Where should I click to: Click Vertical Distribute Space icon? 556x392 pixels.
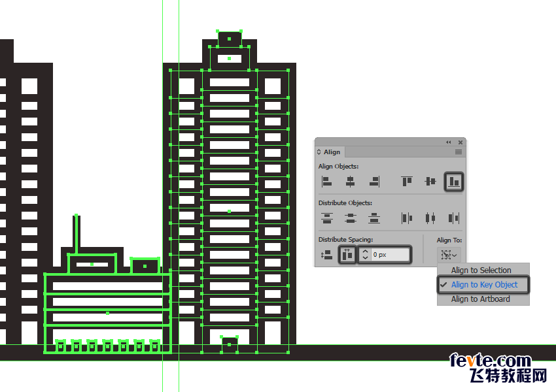pyautogui.click(x=326, y=255)
